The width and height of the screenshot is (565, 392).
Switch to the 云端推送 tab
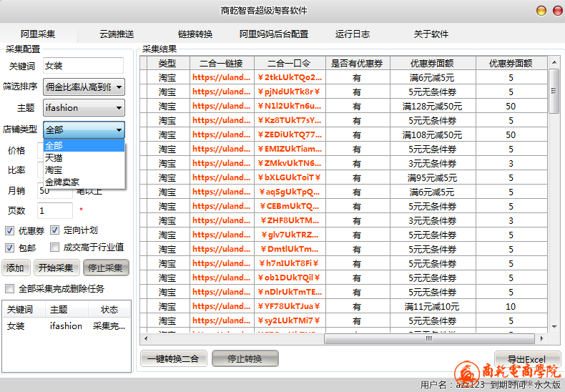point(117,34)
